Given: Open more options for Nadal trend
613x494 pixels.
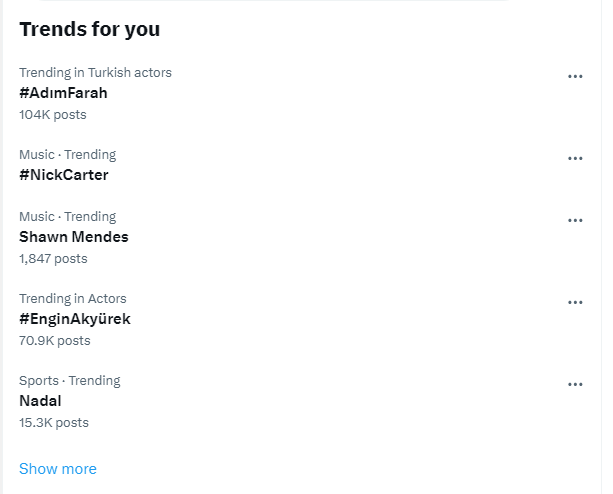Looking at the screenshot, I should (x=575, y=384).
